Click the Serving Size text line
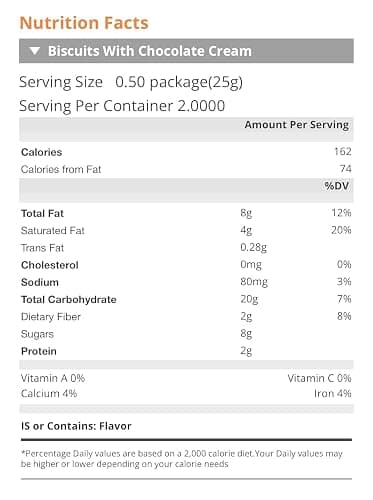 131,82
